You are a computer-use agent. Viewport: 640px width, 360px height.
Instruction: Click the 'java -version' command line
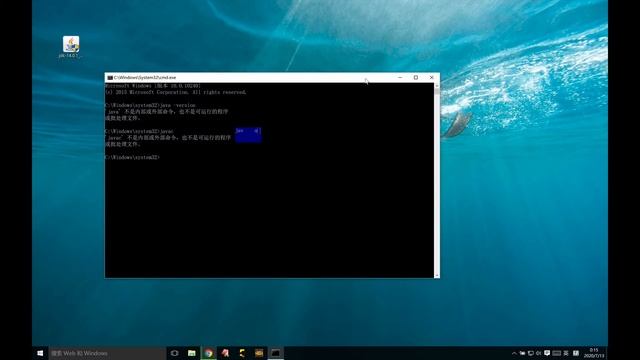pos(150,105)
